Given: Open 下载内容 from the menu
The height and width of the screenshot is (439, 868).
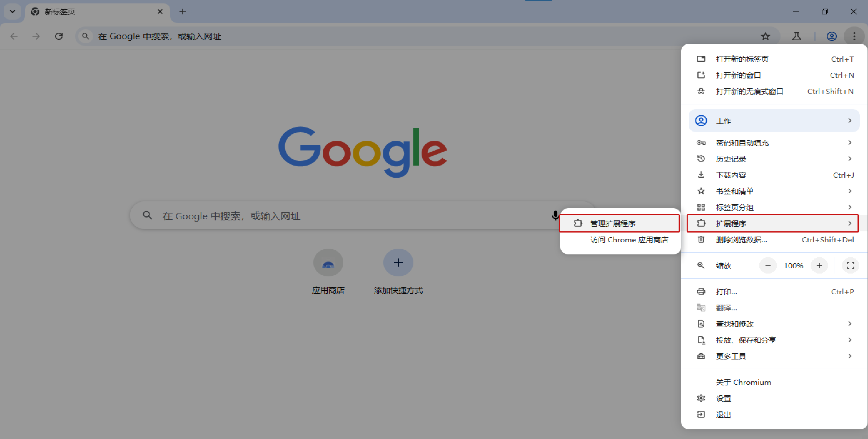Looking at the screenshot, I should coord(774,175).
